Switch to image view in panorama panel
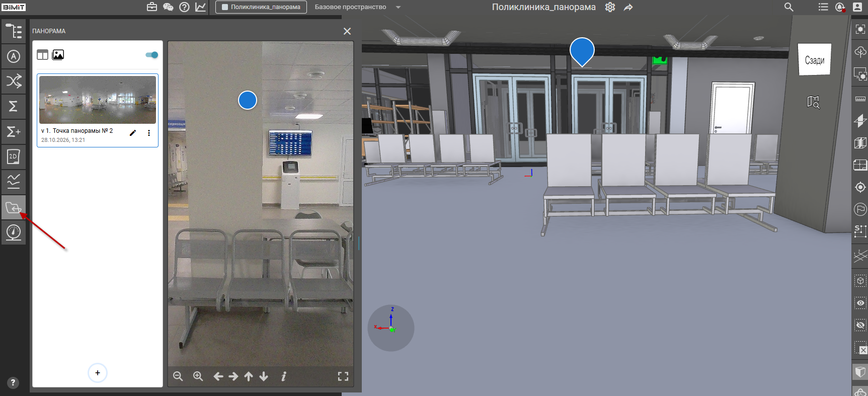The image size is (868, 396). point(58,55)
